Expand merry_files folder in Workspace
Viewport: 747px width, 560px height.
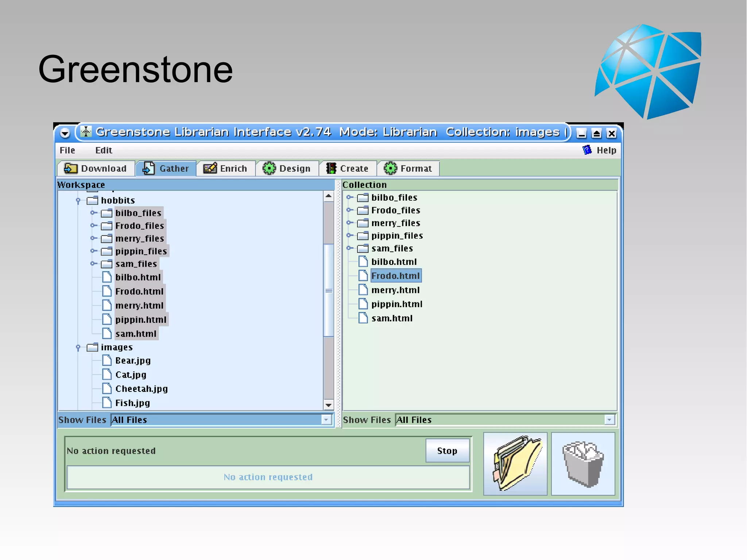tap(93, 238)
